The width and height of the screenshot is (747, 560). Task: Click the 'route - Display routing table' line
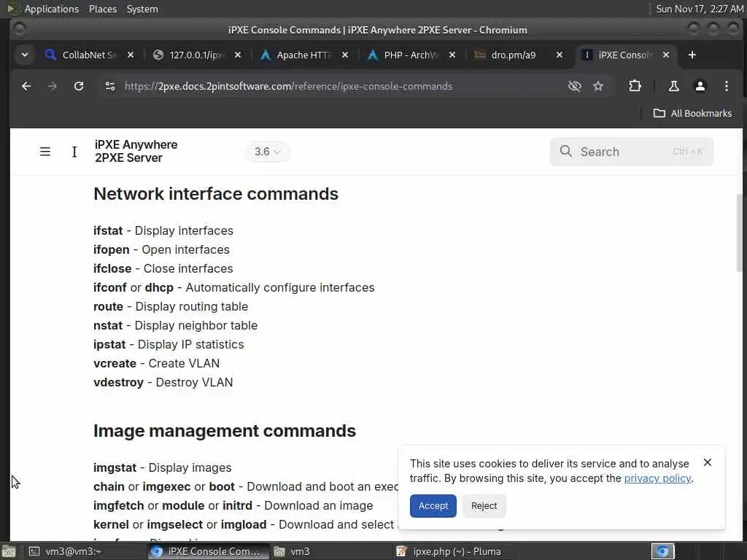click(x=171, y=307)
